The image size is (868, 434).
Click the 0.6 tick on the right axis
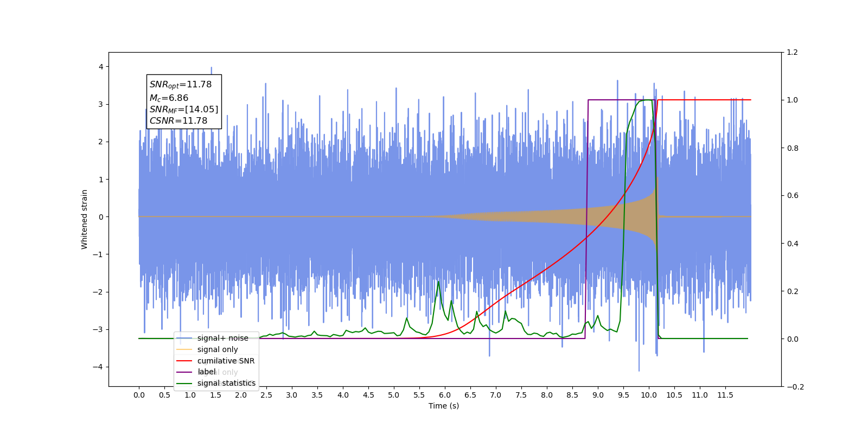[793, 196]
